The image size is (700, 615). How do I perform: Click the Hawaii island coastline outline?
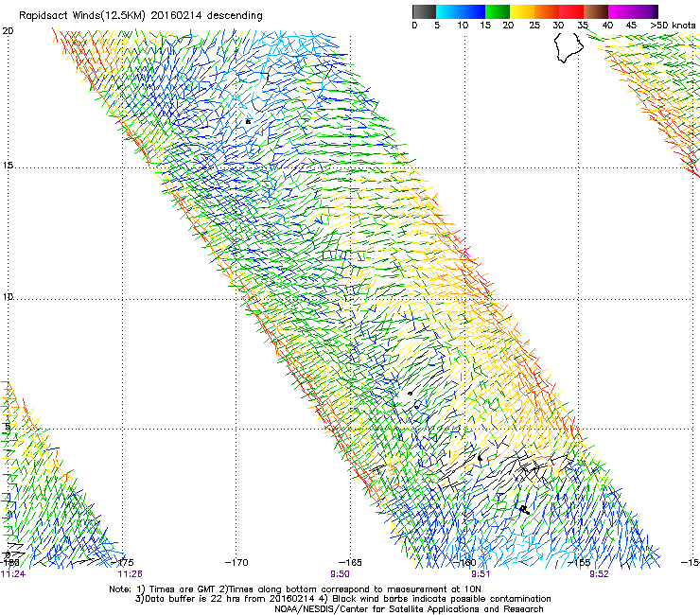click(x=569, y=47)
